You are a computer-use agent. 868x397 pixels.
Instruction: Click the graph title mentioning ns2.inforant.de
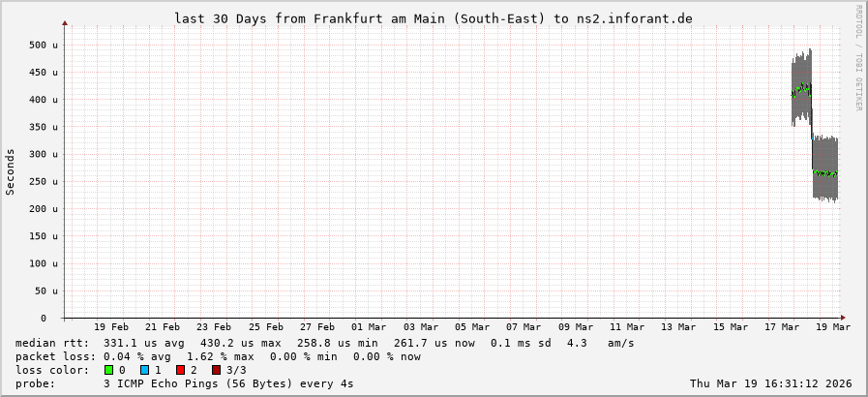433,18
